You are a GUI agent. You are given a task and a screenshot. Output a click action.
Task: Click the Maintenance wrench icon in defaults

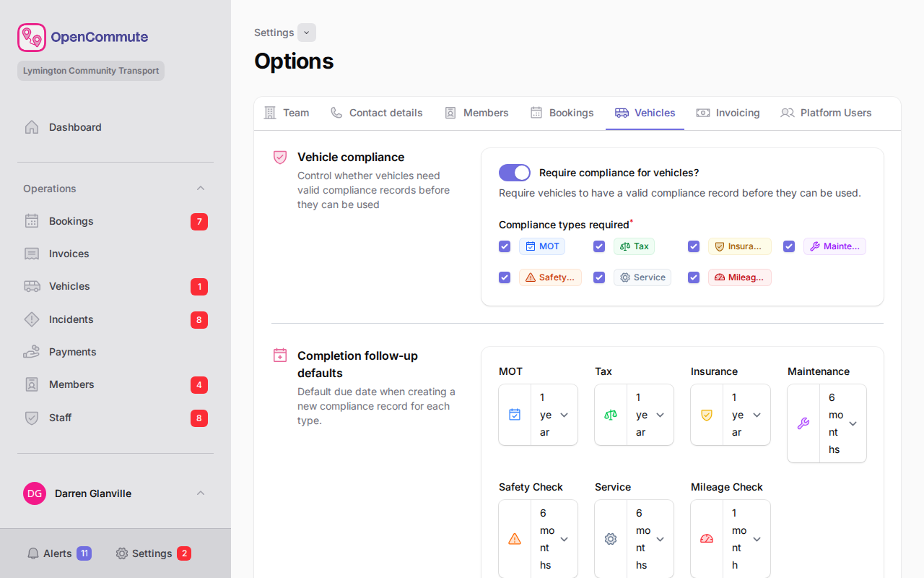point(803,423)
